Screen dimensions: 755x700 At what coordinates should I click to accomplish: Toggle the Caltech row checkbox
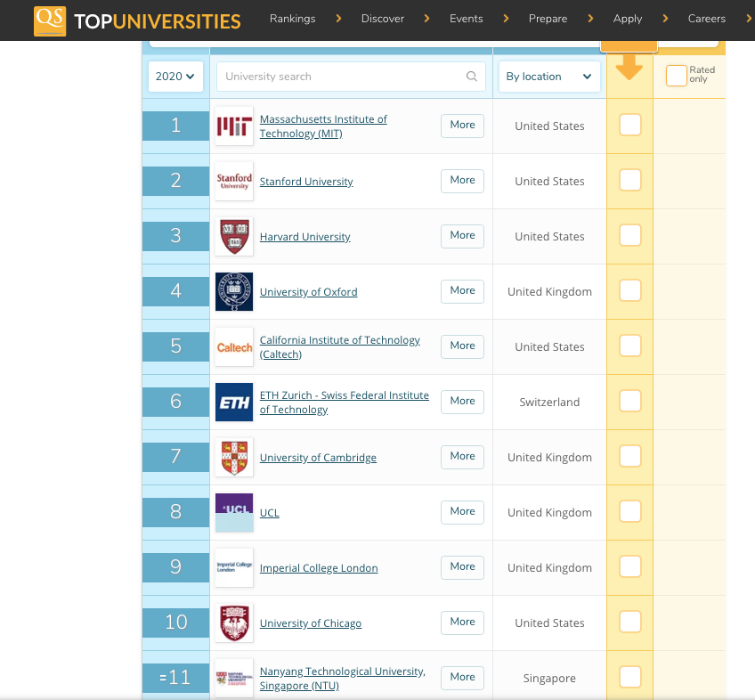[x=629, y=346]
